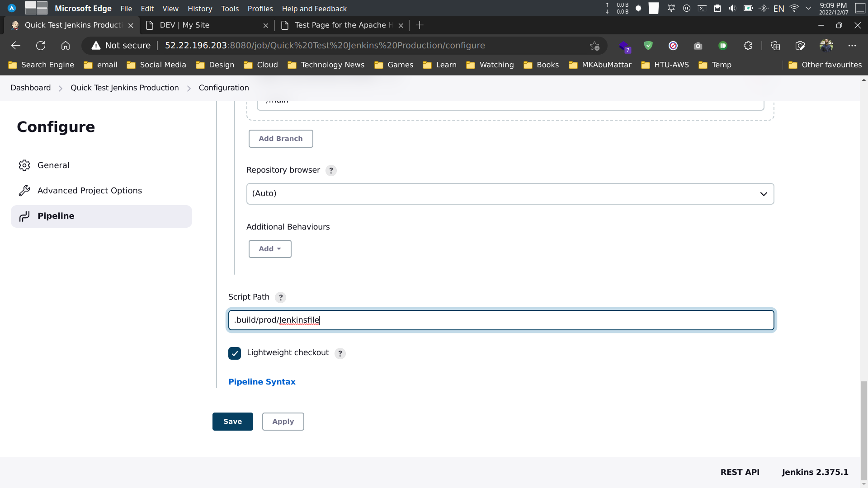
Task: Click the browser profile avatar icon
Action: pyautogui.click(x=827, y=45)
